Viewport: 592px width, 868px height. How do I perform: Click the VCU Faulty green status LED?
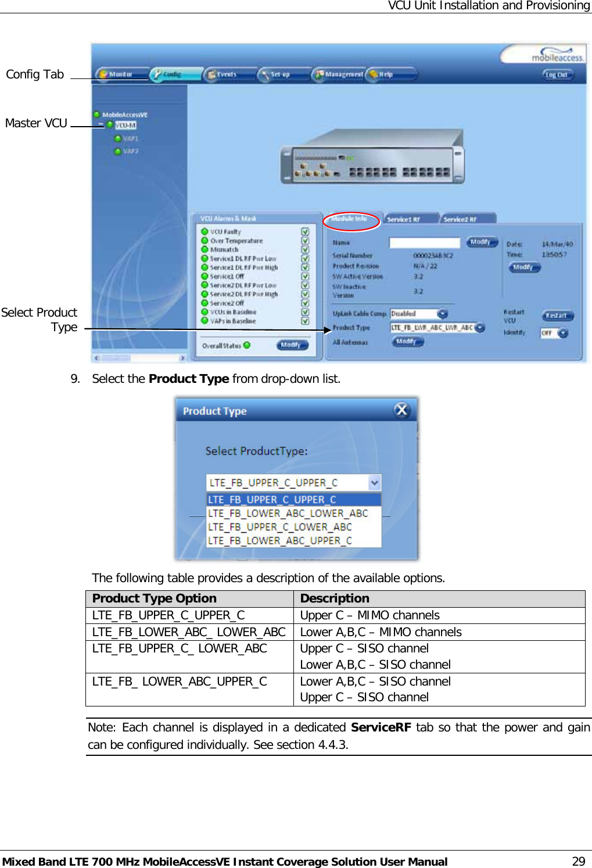[204, 231]
